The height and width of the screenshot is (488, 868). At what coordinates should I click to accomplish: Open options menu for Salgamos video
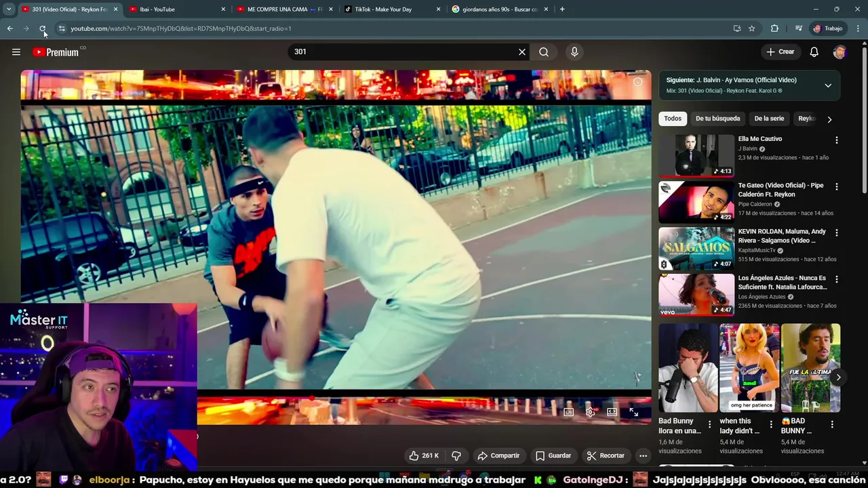(836, 232)
